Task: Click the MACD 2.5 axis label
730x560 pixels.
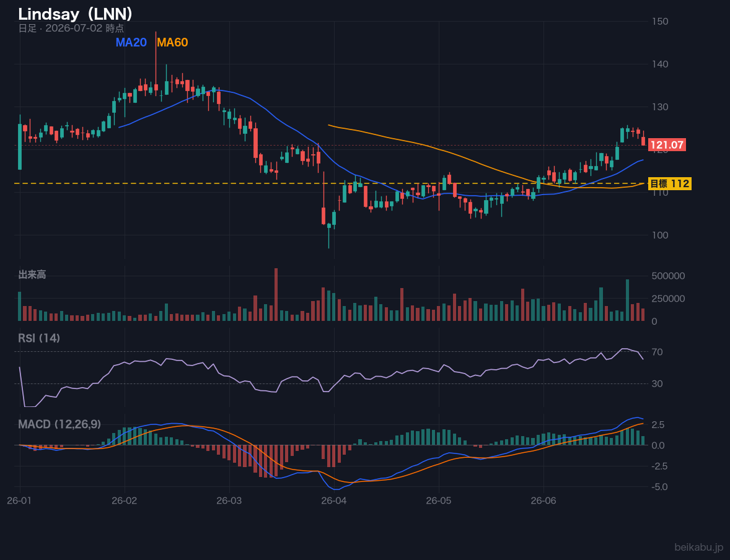Action: pyautogui.click(x=658, y=424)
